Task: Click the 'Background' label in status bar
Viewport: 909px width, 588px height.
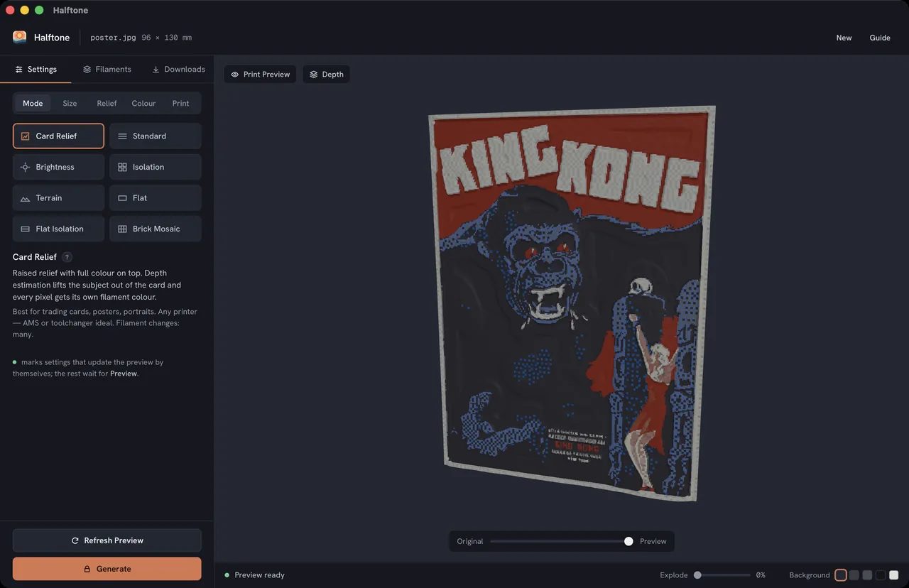Action: click(809, 575)
